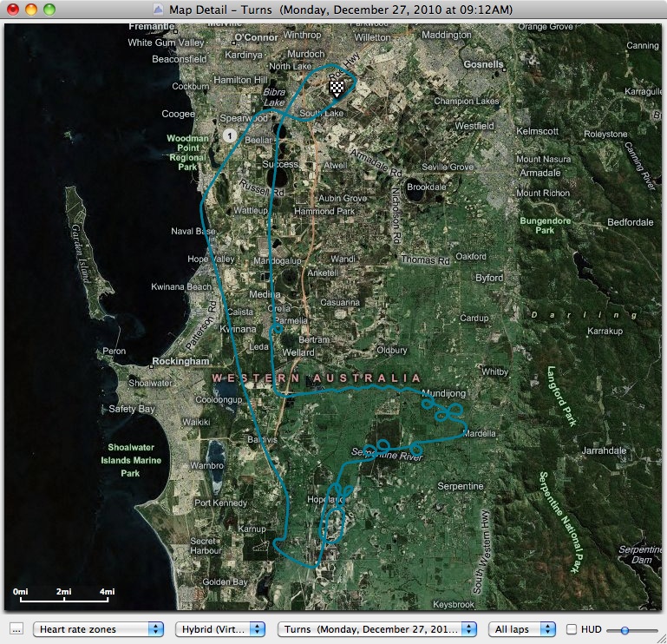This screenshot has height=644, width=667.
Task: Click the green zoom window button
Action: [49, 10]
